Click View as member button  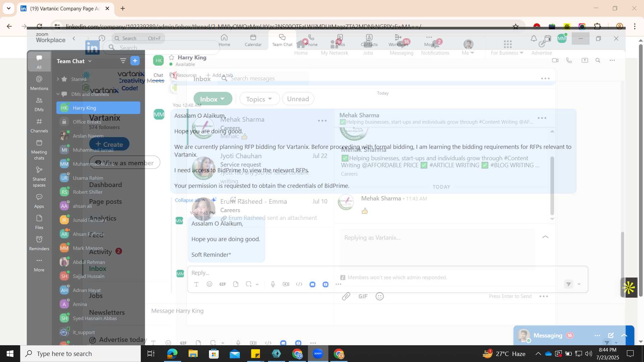click(124, 163)
